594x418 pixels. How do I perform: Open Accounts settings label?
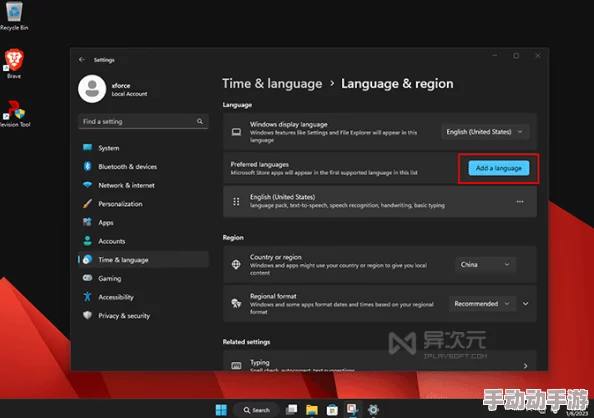[111, 241]
